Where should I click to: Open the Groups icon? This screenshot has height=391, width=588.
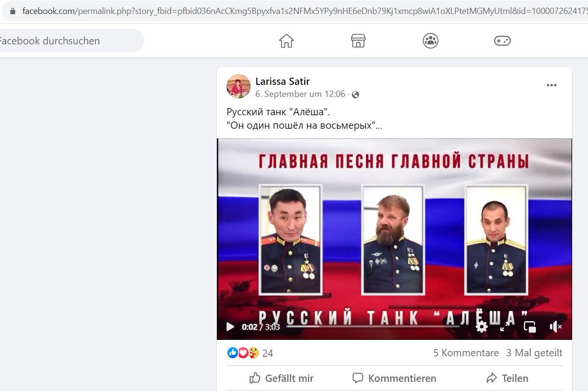(x=430, y=41)
